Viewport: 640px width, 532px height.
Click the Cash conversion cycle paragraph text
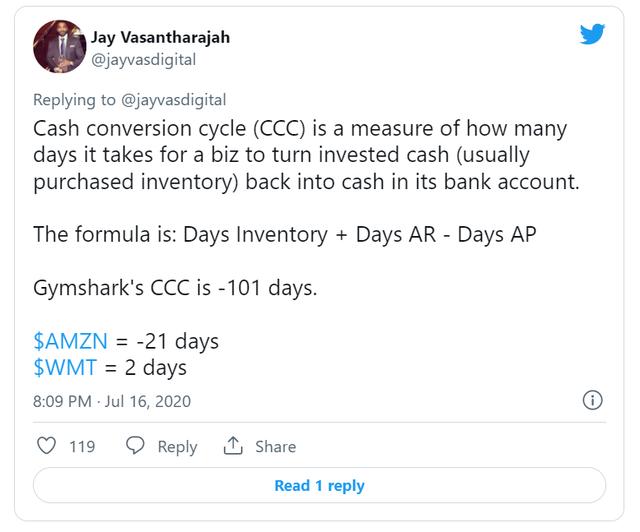[300, 156]
